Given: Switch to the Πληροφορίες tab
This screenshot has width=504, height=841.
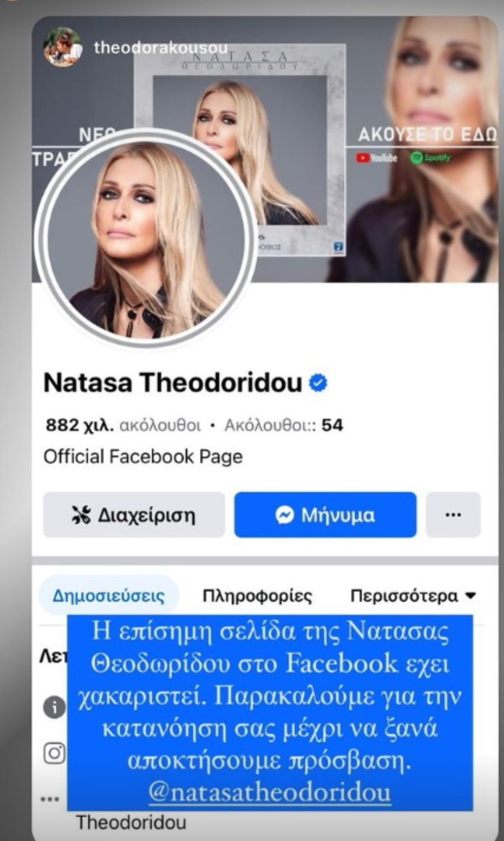Looking at the screenshot, I should pos(257,596).
